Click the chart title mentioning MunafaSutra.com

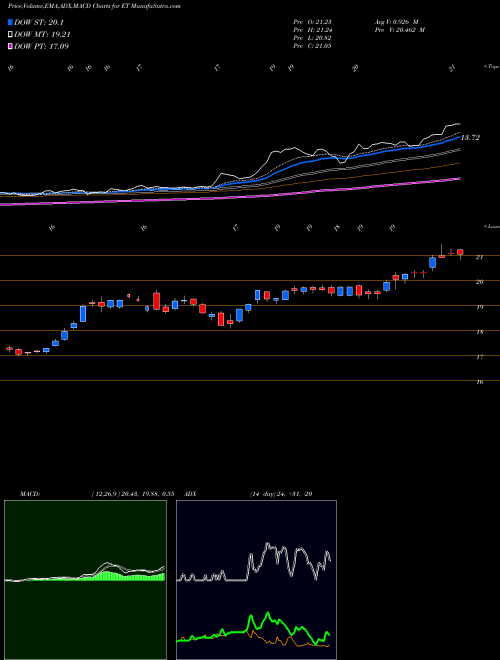point(94,7)
